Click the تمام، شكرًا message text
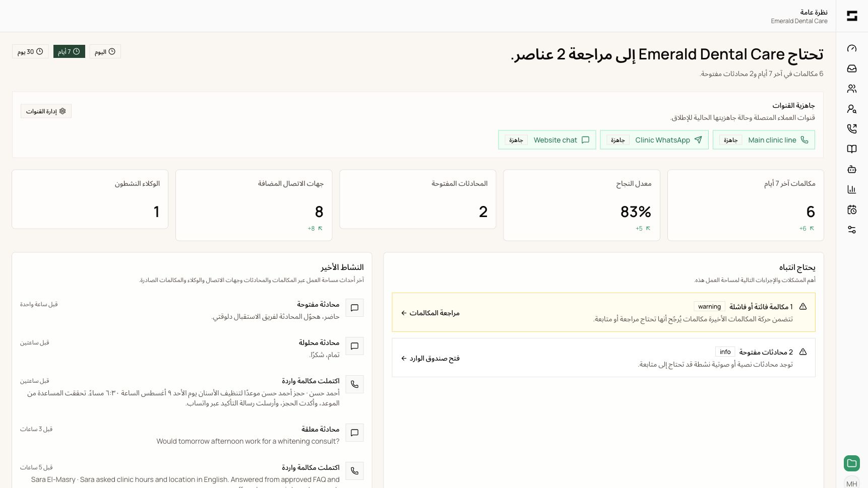Screen dimensions: 868x488 point(324,355)
